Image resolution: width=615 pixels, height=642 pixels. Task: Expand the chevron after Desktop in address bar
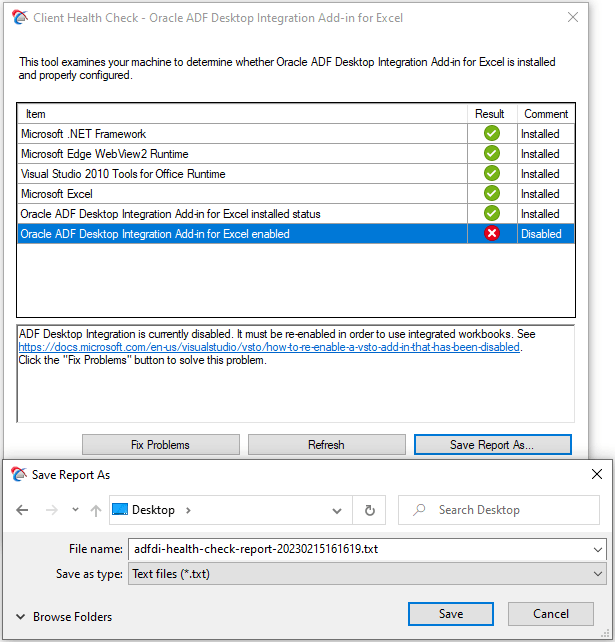[x=188, y=510]
